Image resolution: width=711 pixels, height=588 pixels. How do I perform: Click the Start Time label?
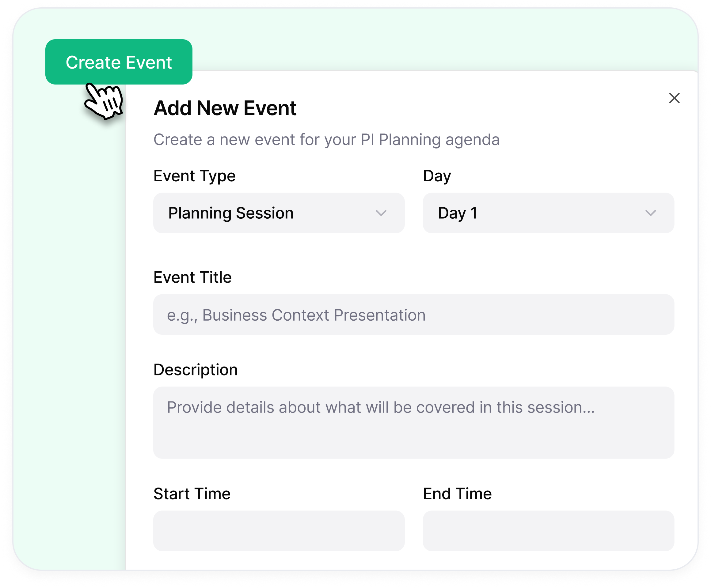click(x=192, y=494)
